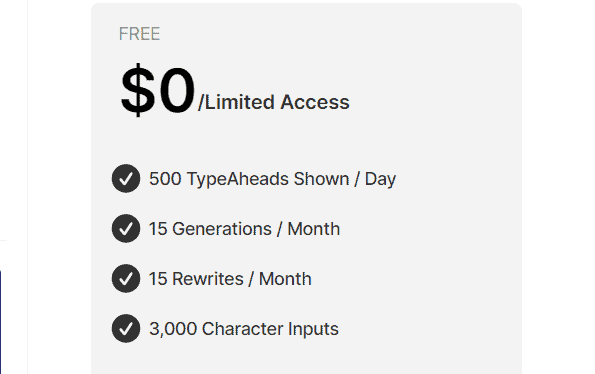Click the large $0 price figure
The image size is (595, 374).
tap(158, 90)
